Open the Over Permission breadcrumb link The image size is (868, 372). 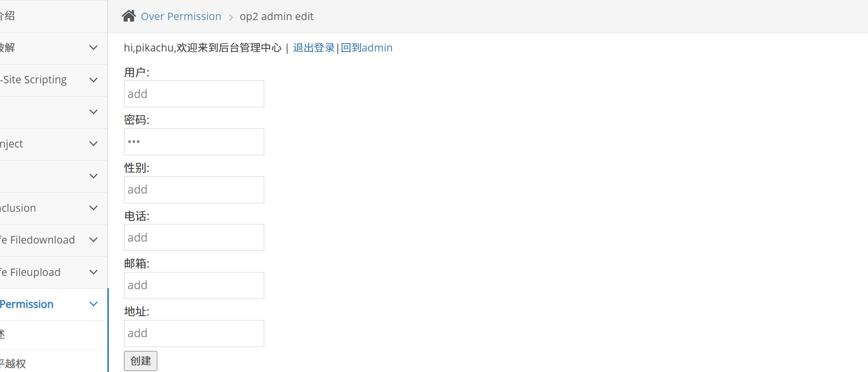pos(181,17)
